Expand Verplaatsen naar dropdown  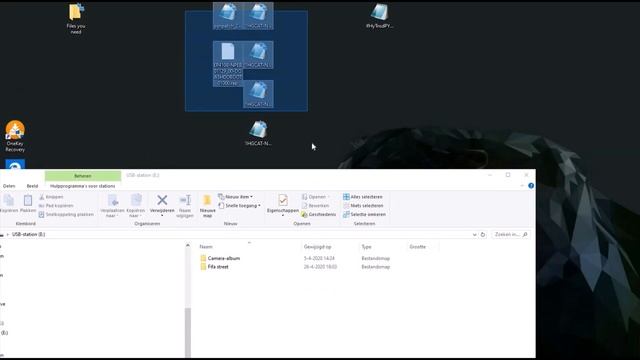112,213
